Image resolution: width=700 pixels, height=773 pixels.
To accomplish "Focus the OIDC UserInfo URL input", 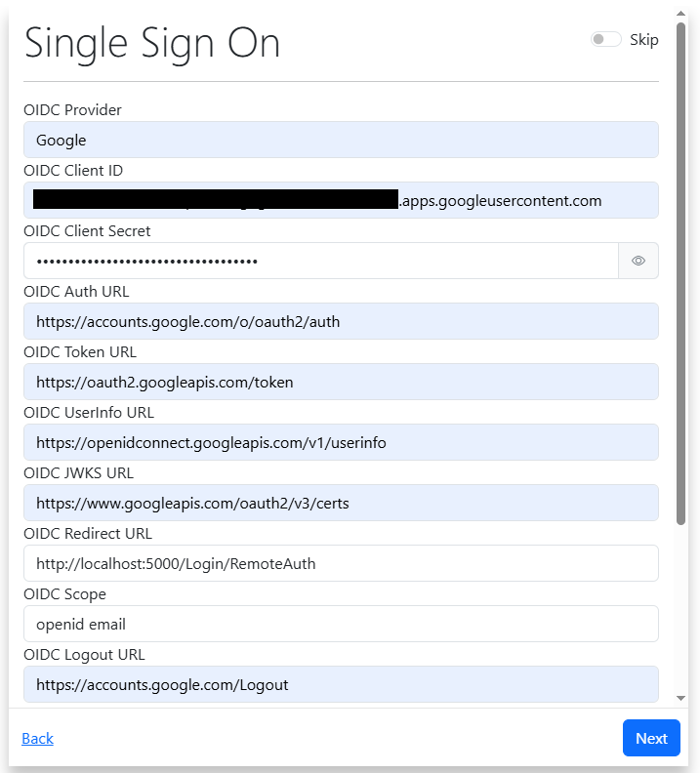I will [341, 442].
